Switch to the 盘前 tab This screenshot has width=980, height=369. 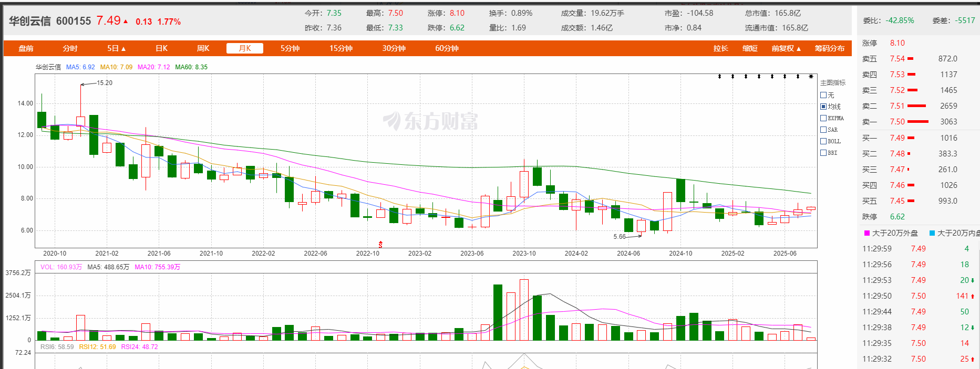pos(26,48)
